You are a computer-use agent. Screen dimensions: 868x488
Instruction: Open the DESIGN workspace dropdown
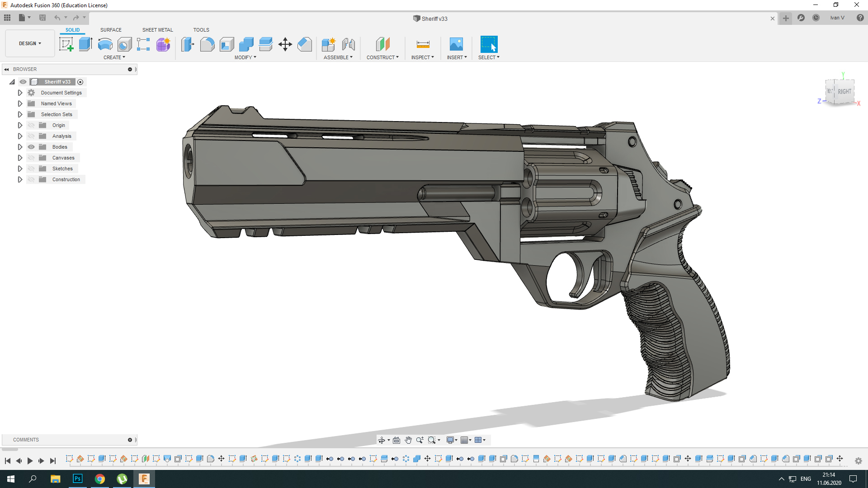coord(29,43)
